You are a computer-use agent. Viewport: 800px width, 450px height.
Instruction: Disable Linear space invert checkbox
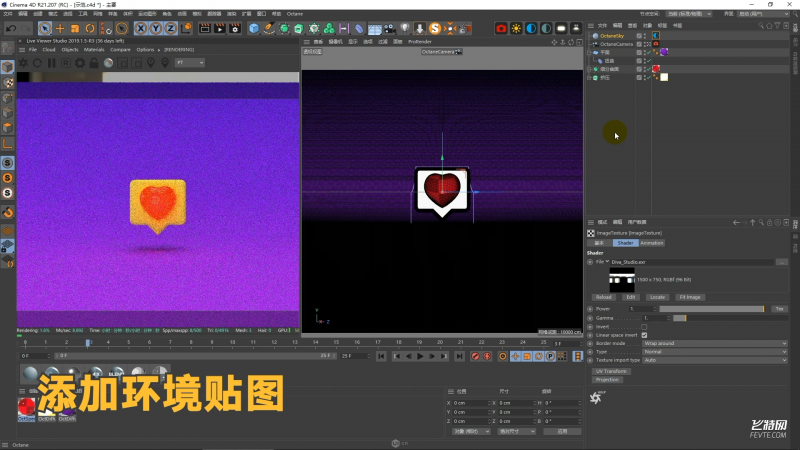tap(644, 335)
